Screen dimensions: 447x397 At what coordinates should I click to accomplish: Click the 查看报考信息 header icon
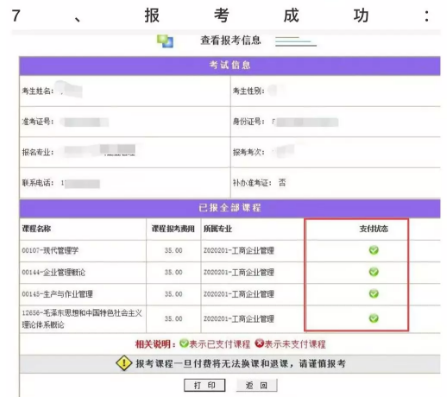coord(165,41)
